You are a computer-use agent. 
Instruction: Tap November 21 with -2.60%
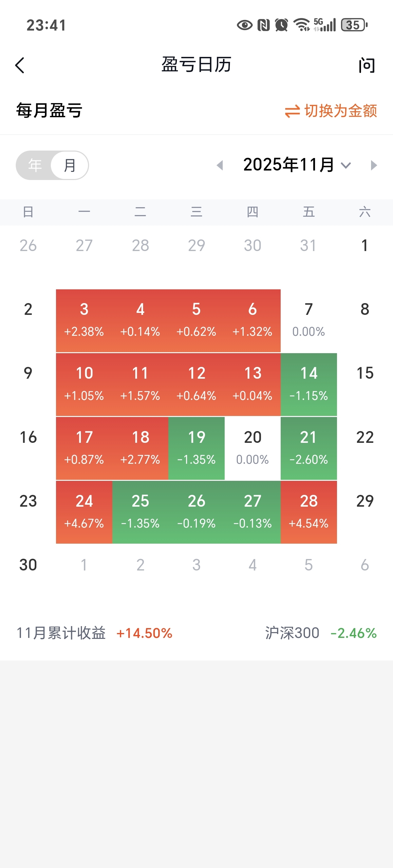(x=309, y=448)
